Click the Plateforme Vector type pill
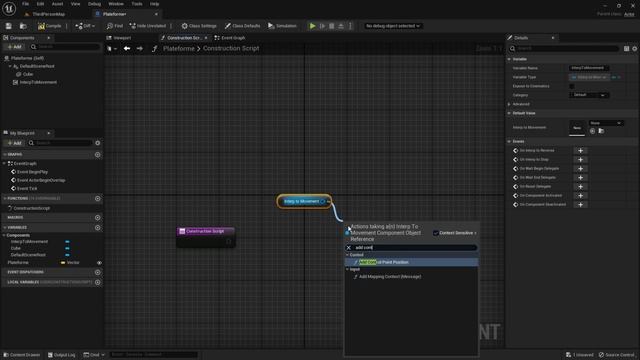 [70, 262]
